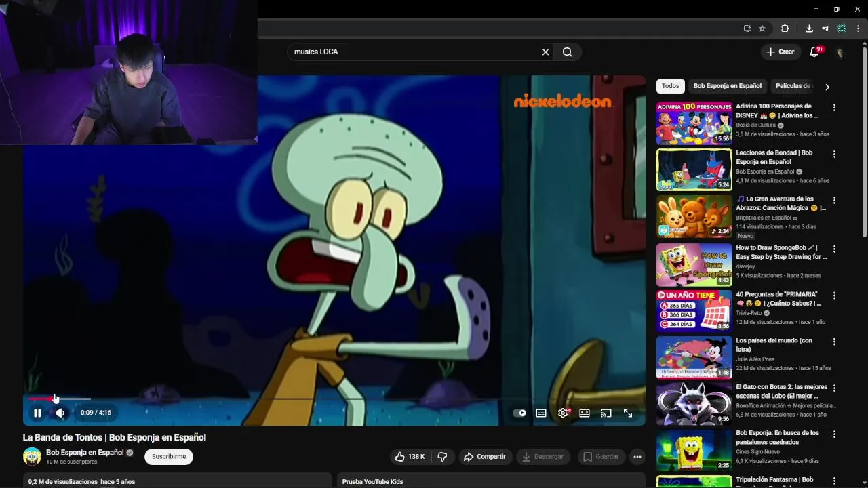Mute the video volume speaker icon

point(60,413)
